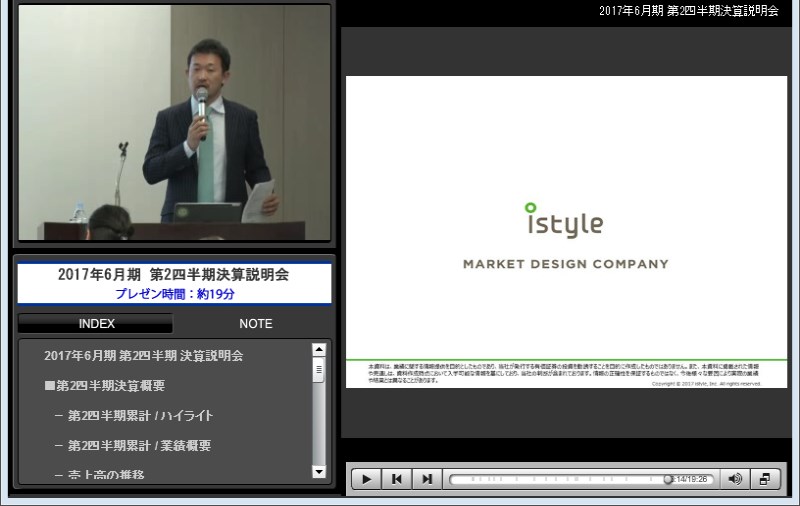Jump to 第2四半期累計 / ハイライト chapter
Viewport: 800px width, 506px height.
[x=134, y=416]
